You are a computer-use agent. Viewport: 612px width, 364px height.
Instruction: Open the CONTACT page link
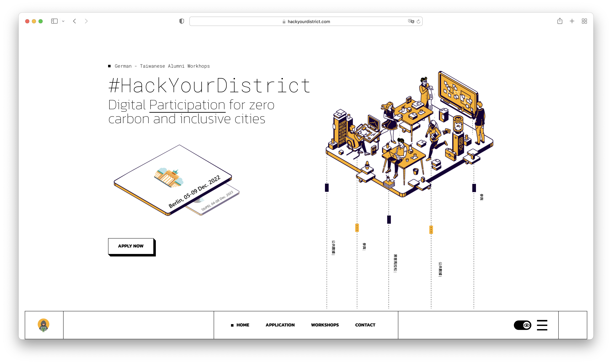click(365, 325)
